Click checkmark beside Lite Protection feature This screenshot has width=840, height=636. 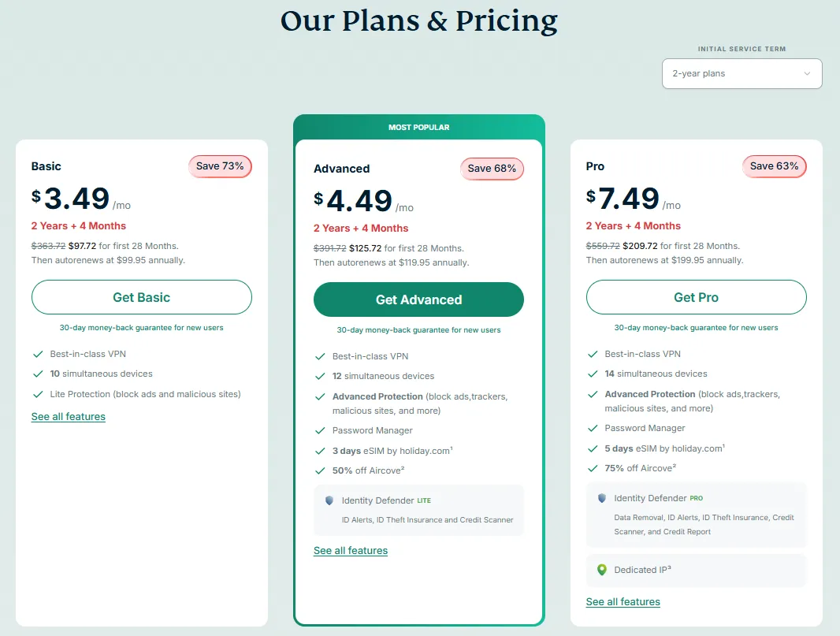coord(38,394)
